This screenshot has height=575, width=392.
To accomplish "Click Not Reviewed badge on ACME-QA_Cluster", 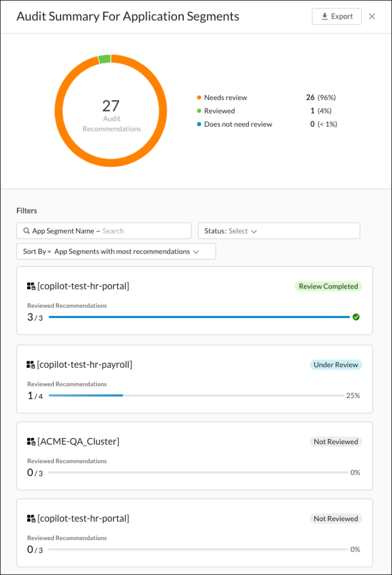I will coord(336,442).
